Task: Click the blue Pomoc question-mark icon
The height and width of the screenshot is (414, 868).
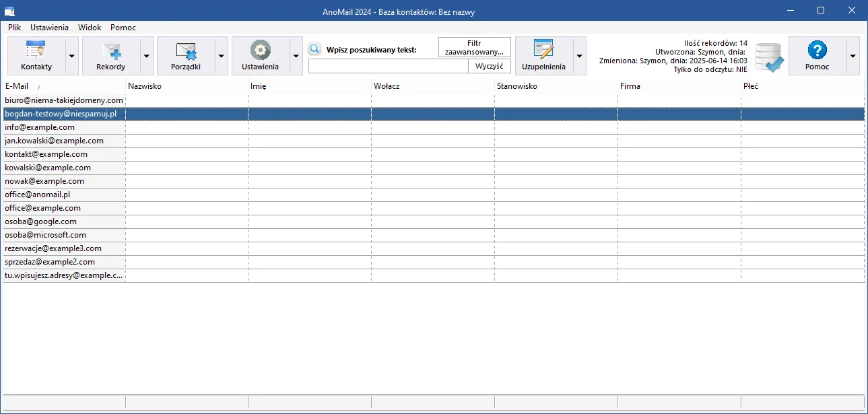Action: pyautogui.click(x=817, y=50)
